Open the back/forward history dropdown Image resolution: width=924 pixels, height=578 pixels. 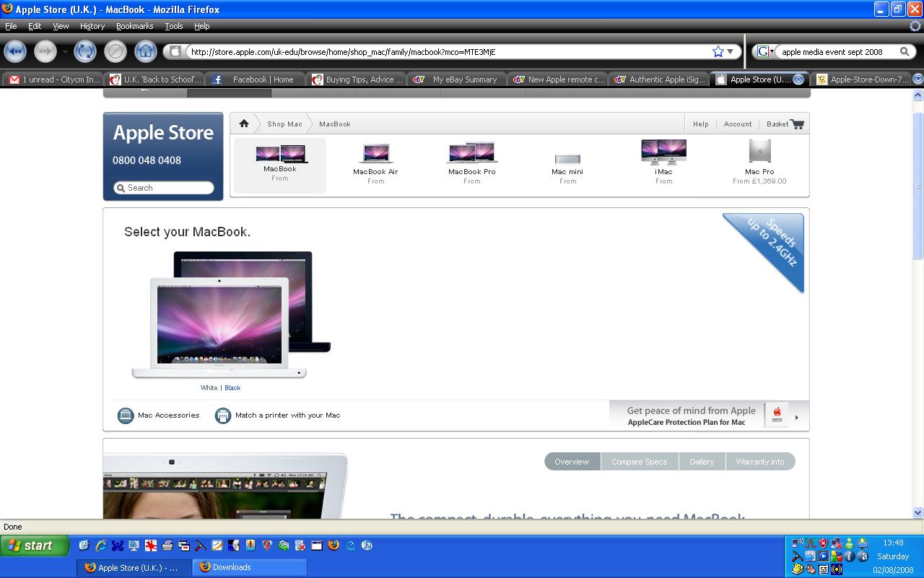click(x=65, y=51)
